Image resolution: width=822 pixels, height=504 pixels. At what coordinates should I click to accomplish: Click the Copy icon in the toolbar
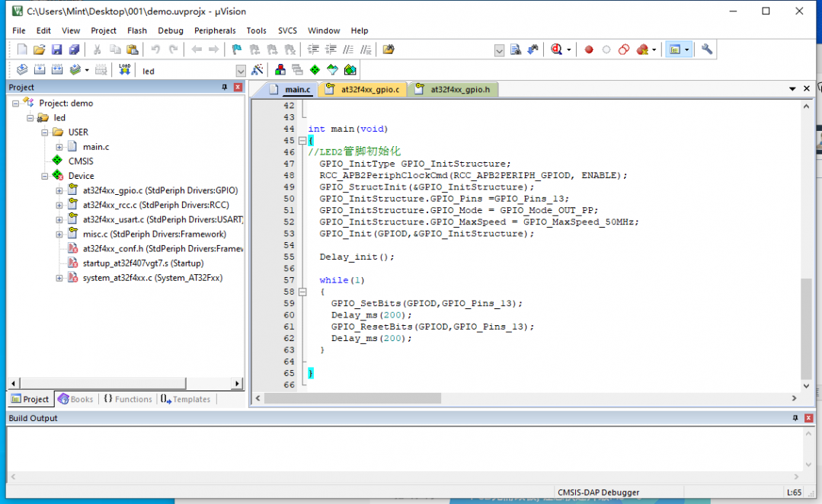pyautogui.click(x=115, y=49)
